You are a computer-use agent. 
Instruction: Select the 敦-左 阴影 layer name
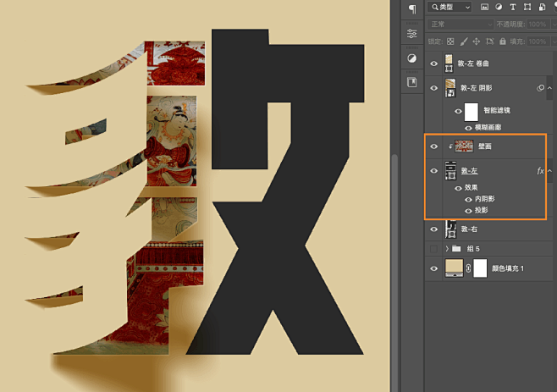point(476,88)
